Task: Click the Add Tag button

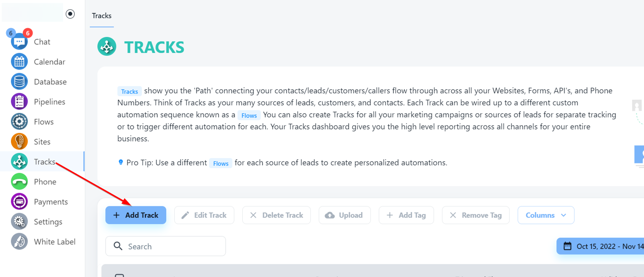Action: point(406,215)
